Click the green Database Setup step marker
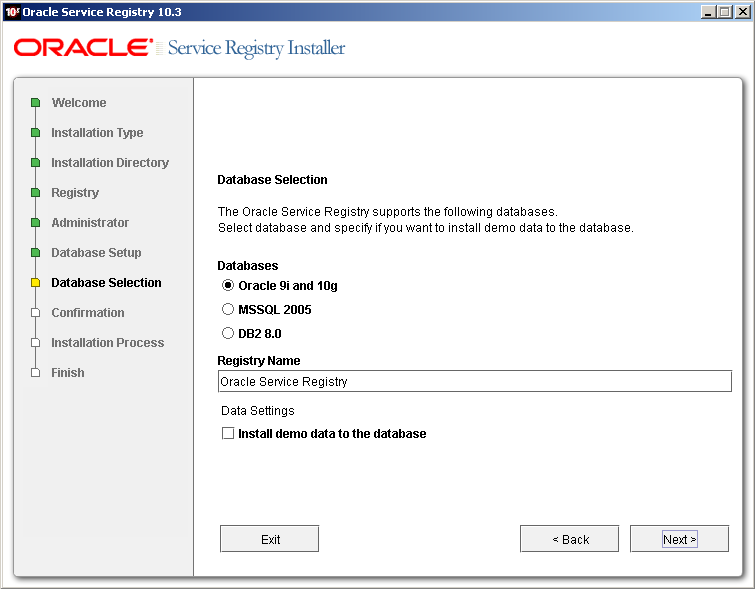Image resolution: width=755 pixels, height=589 pixels. pyautogui.click(x=35, y=252)
